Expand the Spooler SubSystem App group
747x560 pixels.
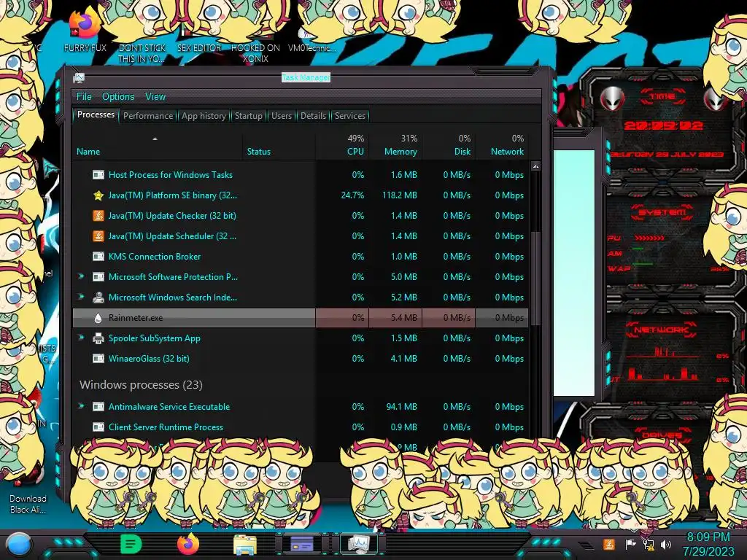pos(81,338)
